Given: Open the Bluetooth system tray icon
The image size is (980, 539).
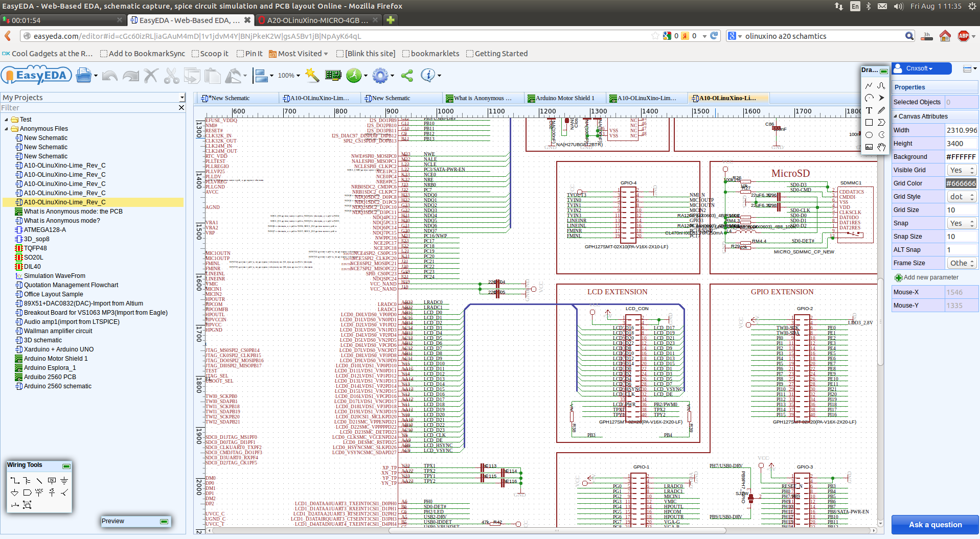Looking at the screenshot, I should pyautogui.click(x=868, y=6).
